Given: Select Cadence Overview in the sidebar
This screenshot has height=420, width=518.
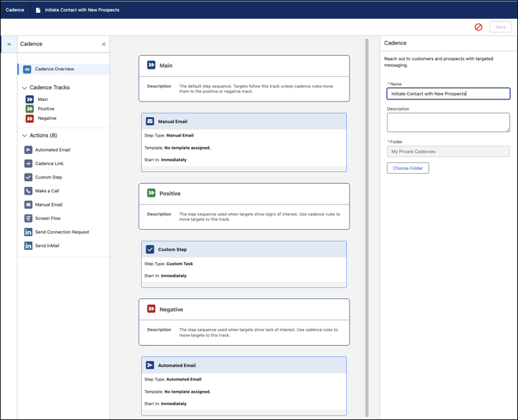Looking at the screenshot, I should coord(63,69).
